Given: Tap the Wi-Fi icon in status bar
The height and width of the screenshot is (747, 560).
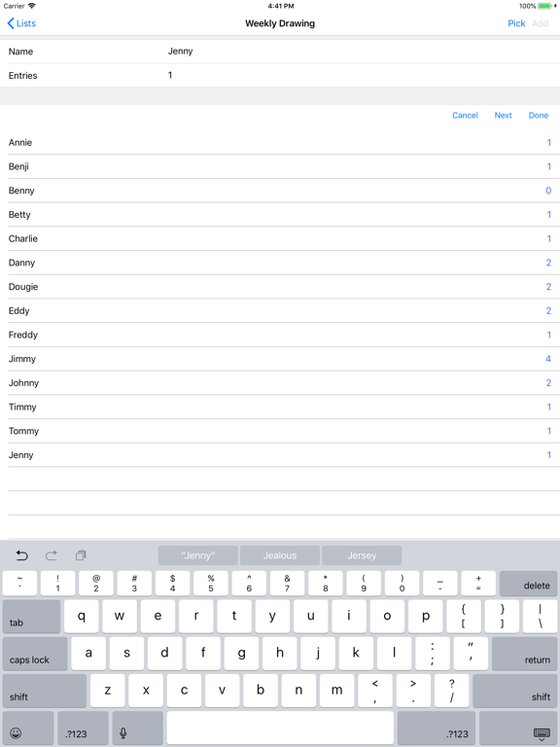Looking at the screenshot, I should click(32, 6).
